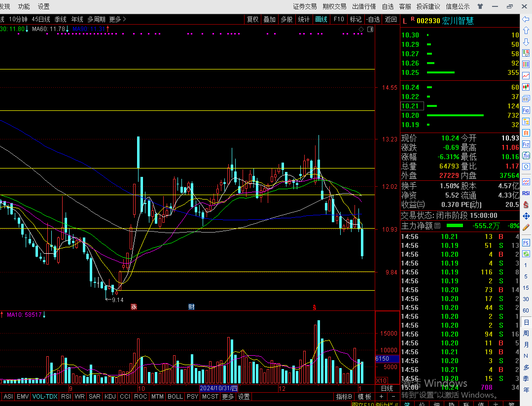Open the 证券交易 menu
The image size is (532, 406).
(305, 6)
